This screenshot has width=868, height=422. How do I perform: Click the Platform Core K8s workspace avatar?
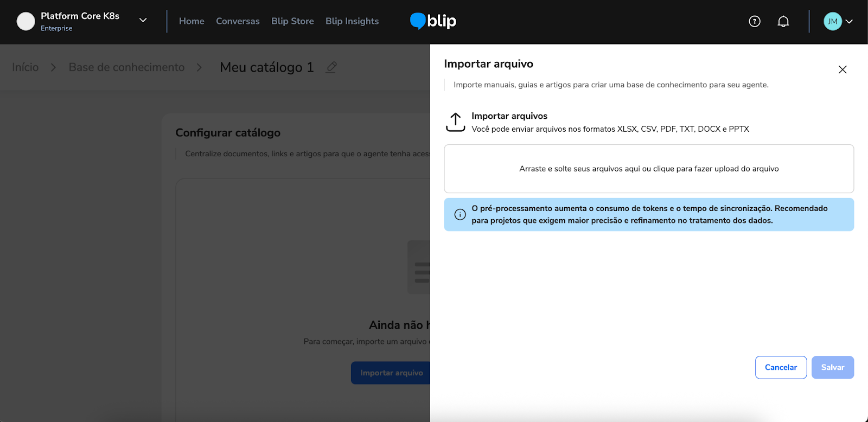25,21
